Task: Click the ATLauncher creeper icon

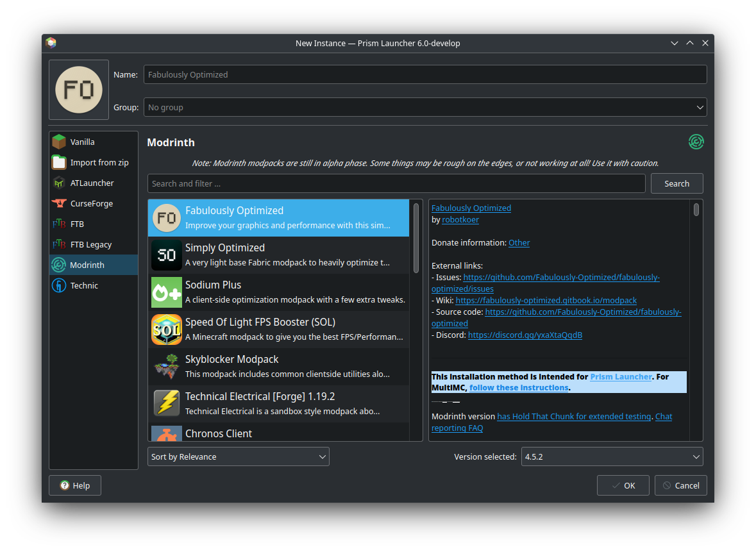Action: [59, 183]
